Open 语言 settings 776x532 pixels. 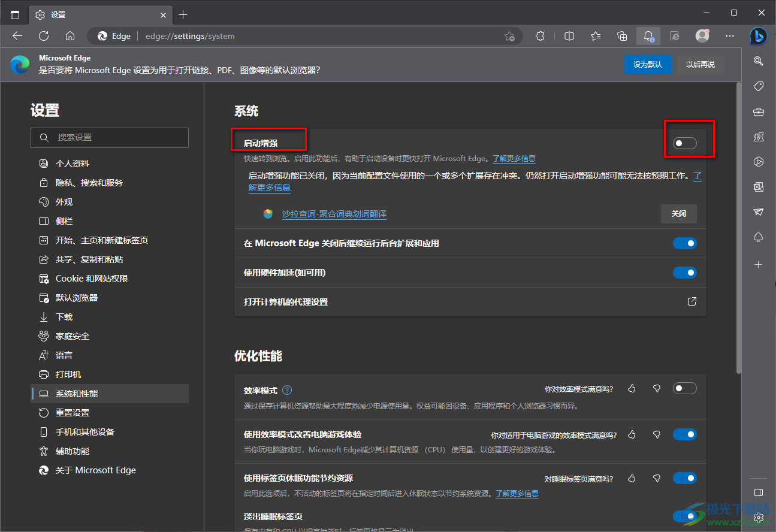110,355
